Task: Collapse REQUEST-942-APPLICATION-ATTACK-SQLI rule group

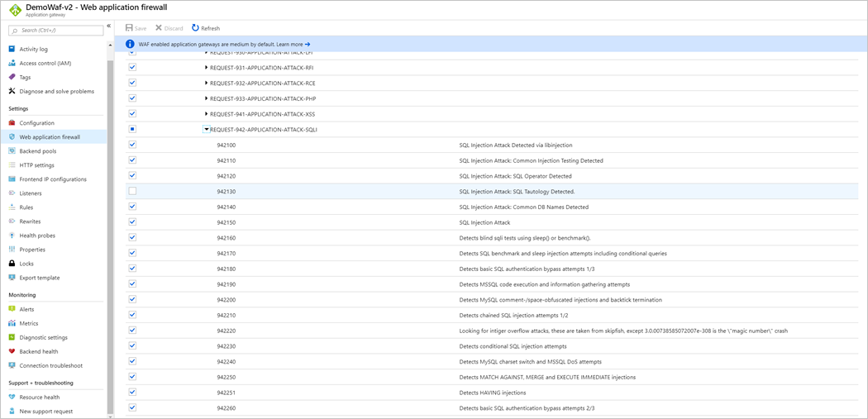Action: (x=207, y=130)
